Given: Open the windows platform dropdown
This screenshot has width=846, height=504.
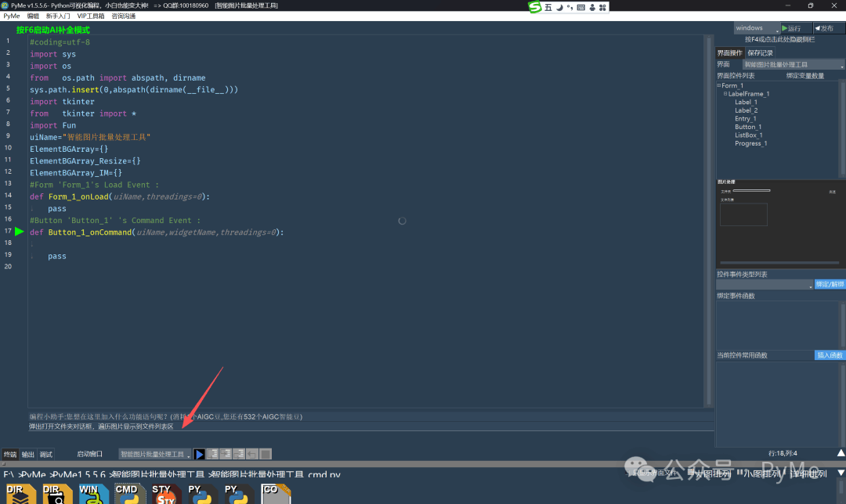Looking at the screenshot, I should pos(757,28).
